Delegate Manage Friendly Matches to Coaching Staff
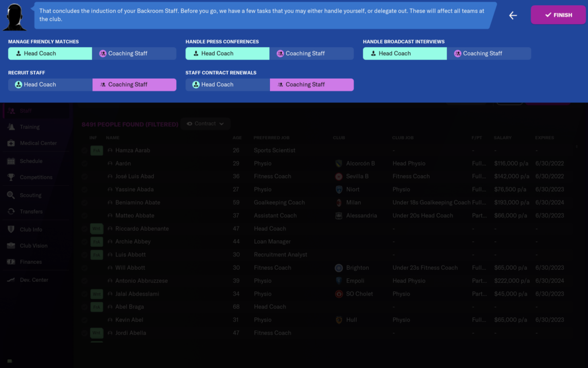588x368 pixels. [x=134, y=53]
